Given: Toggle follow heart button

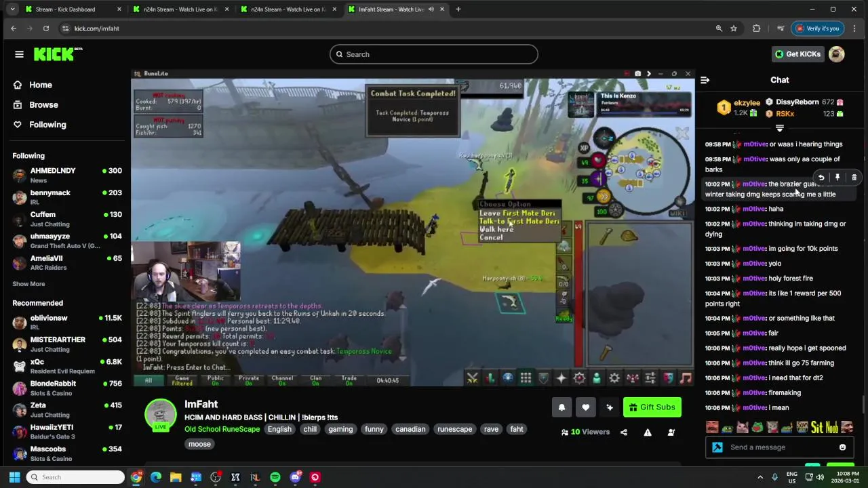Looking at the screenshot, I should point(585,407).
